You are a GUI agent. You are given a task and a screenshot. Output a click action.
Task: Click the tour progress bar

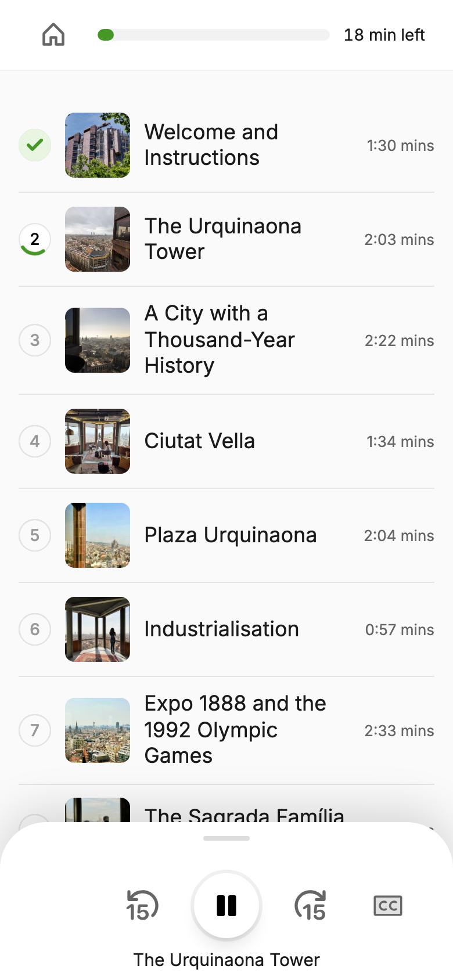point(214,35)
